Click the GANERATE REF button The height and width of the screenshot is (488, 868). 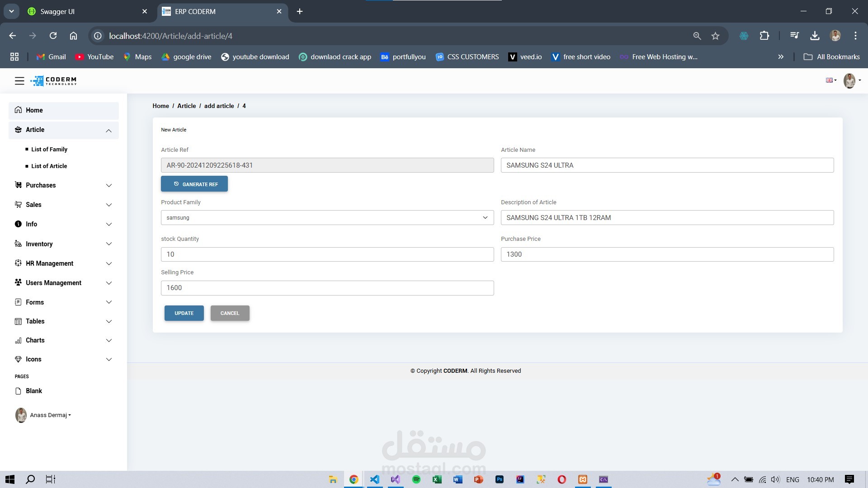(194, 184)
